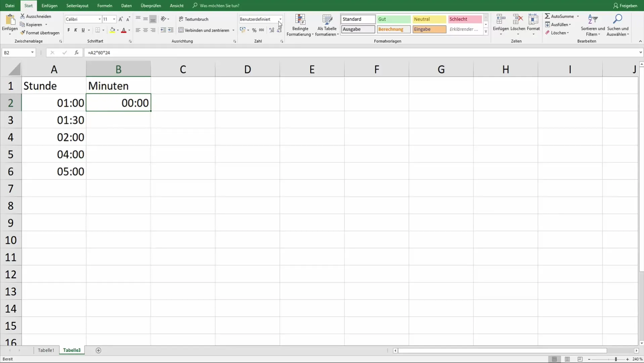Apply percent style icon

(254, 30)
